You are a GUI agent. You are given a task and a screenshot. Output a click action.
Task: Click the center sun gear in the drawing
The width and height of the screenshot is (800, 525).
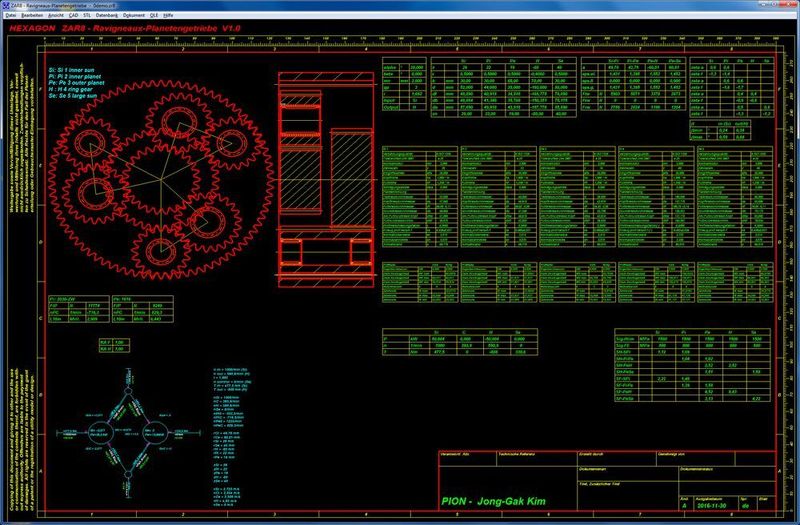click(x=161, y=179)
